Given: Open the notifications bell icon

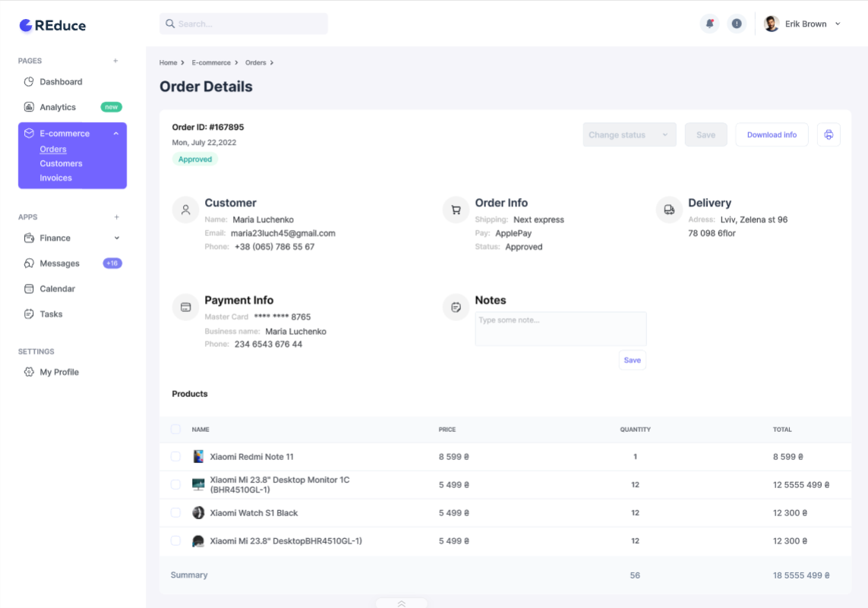Looking at the screenshot, I should tap(709, 24).
